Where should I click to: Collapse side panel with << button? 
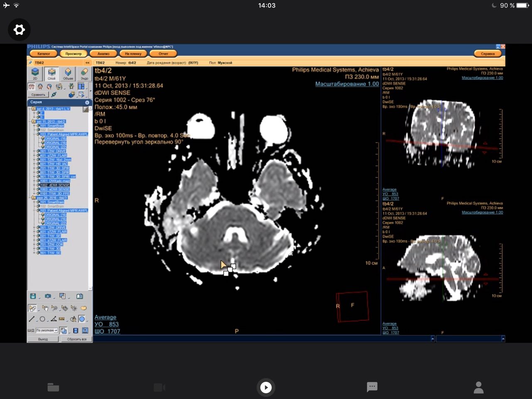pyautogui.click(x=87, y=63)
